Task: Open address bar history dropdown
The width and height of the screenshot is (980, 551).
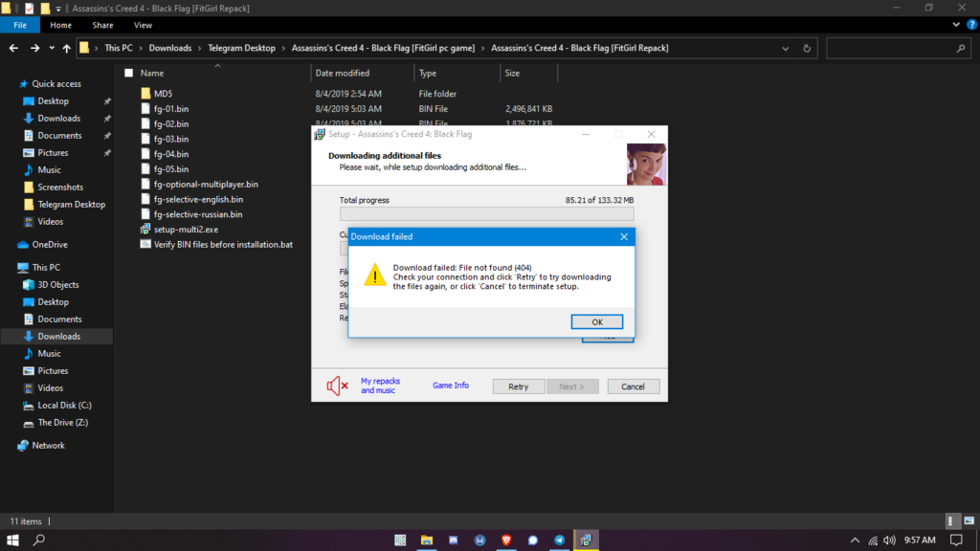Action: point(785,48)
